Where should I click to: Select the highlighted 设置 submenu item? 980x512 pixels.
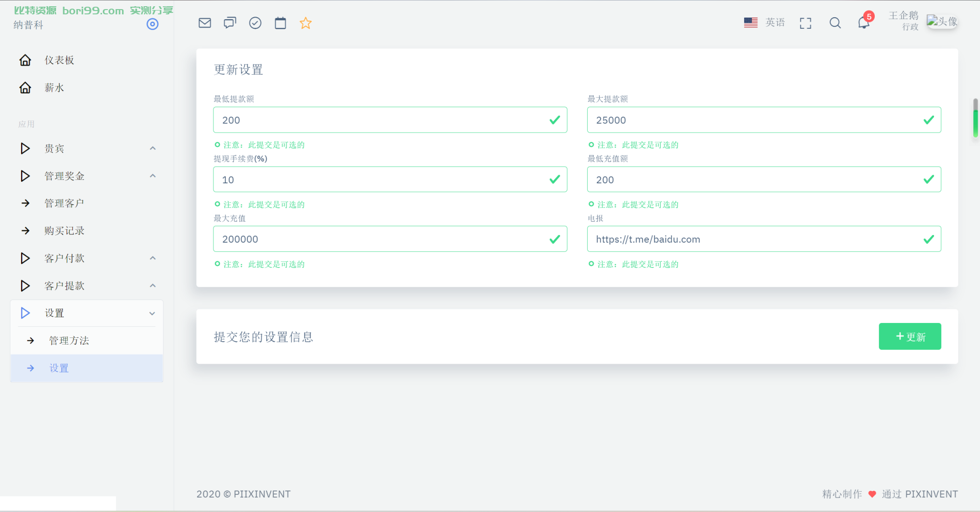click(87, 368)
